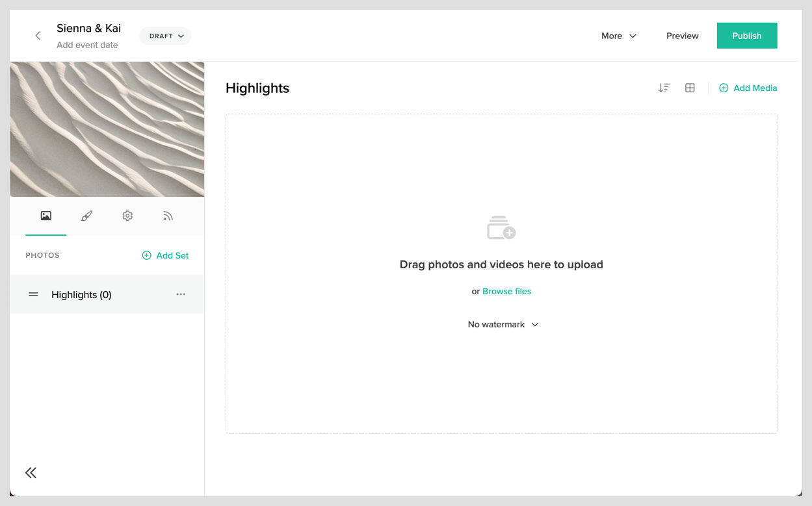The height and width of the screenshot is (506, 812).
Task: Open the Design brush tab
Action: 86,216
